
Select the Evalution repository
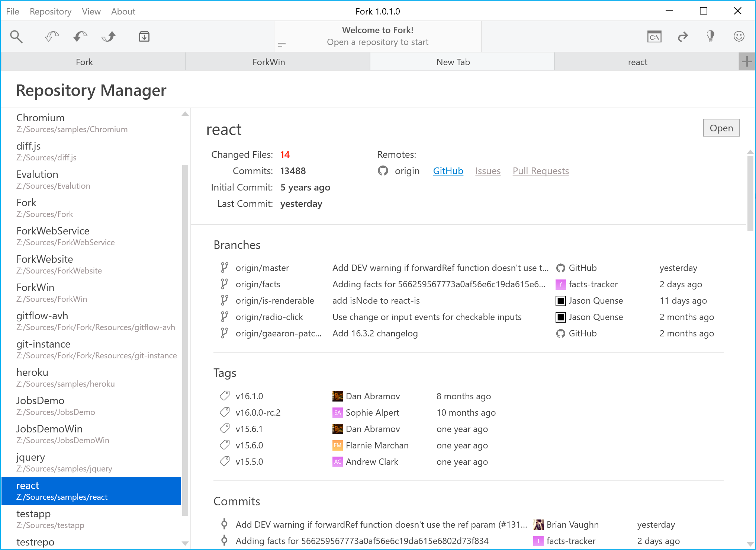click(x=91, y=179)
